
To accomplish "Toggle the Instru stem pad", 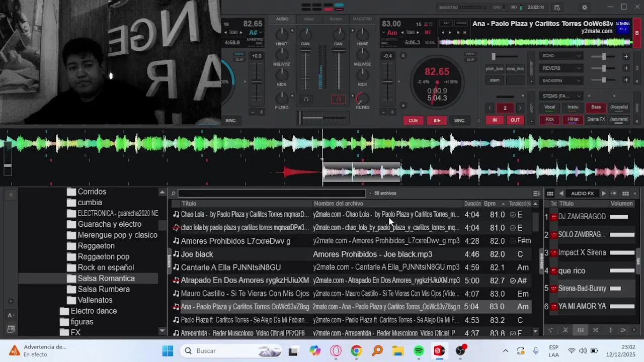I will pos(573,107).
